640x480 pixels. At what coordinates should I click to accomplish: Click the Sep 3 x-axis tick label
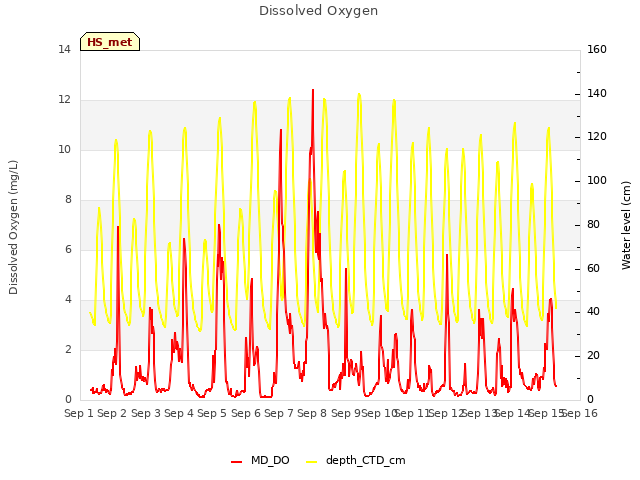tap(146, 413)
